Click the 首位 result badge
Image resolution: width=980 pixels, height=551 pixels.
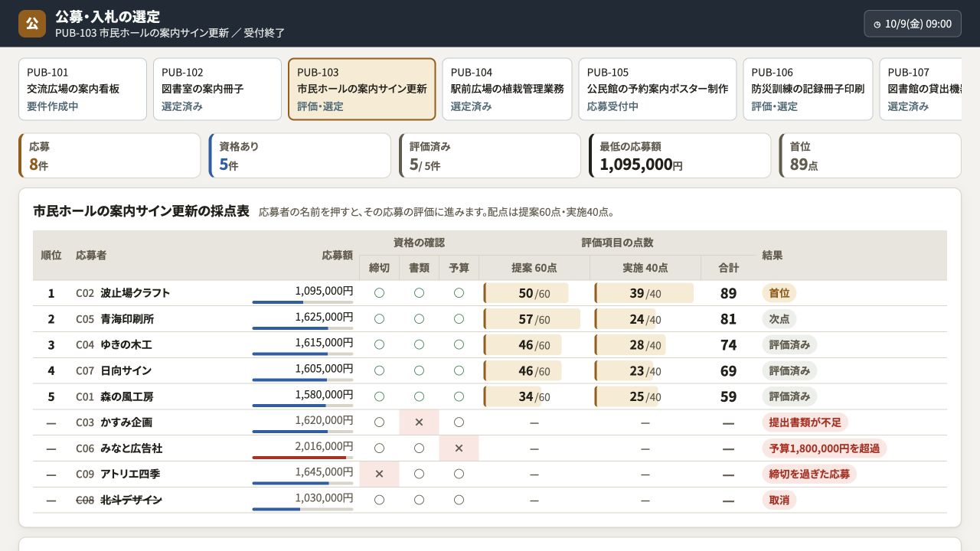(779, 293)
